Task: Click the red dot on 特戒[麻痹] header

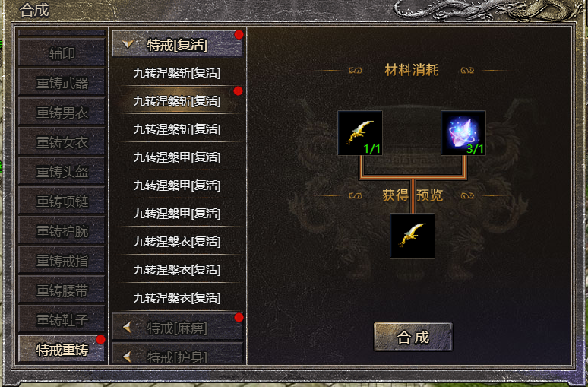Action: coord(239,318)
